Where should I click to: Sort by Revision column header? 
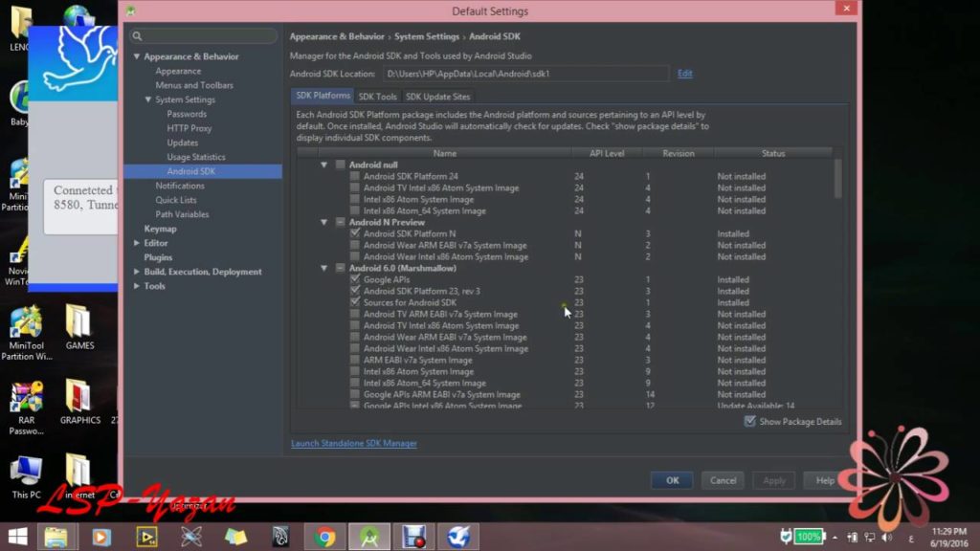point(679,153)
